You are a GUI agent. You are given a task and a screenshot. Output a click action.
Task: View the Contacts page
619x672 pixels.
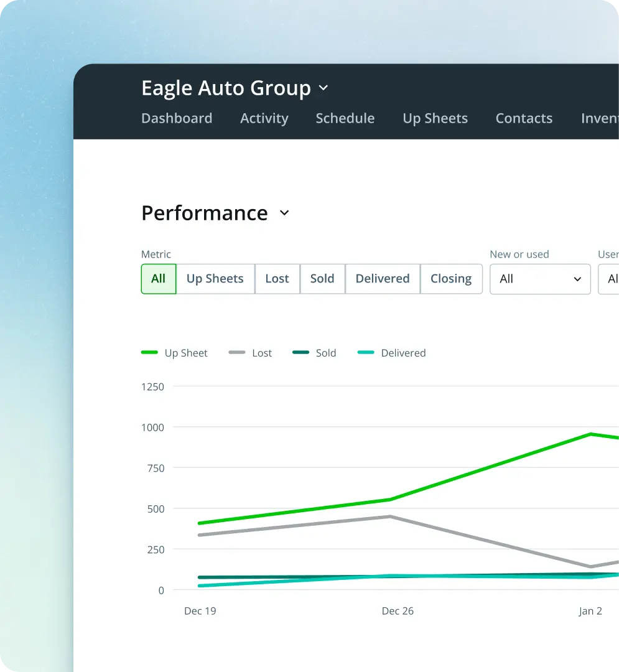[x=524, y=118]
